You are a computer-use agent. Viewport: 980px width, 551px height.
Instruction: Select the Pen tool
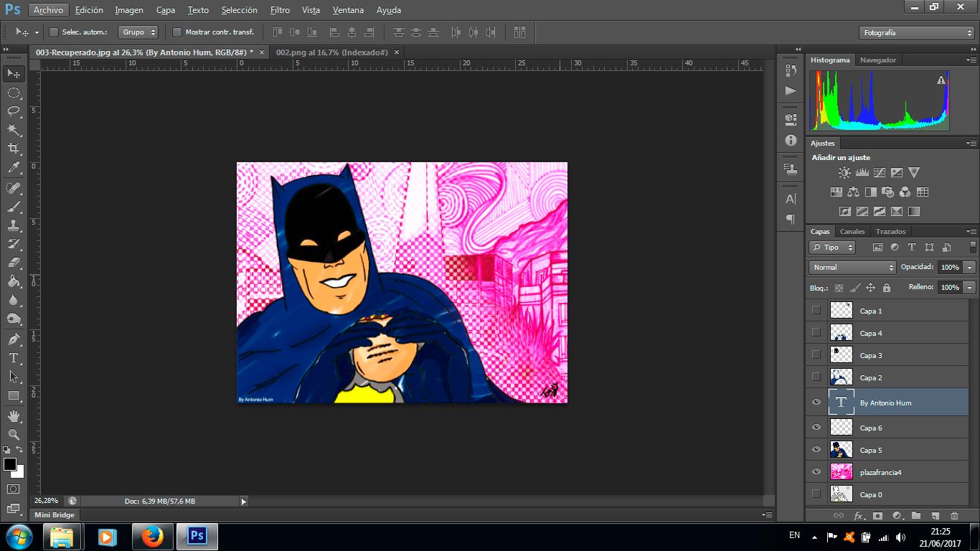pyautogui.click(x=14, y=339)
